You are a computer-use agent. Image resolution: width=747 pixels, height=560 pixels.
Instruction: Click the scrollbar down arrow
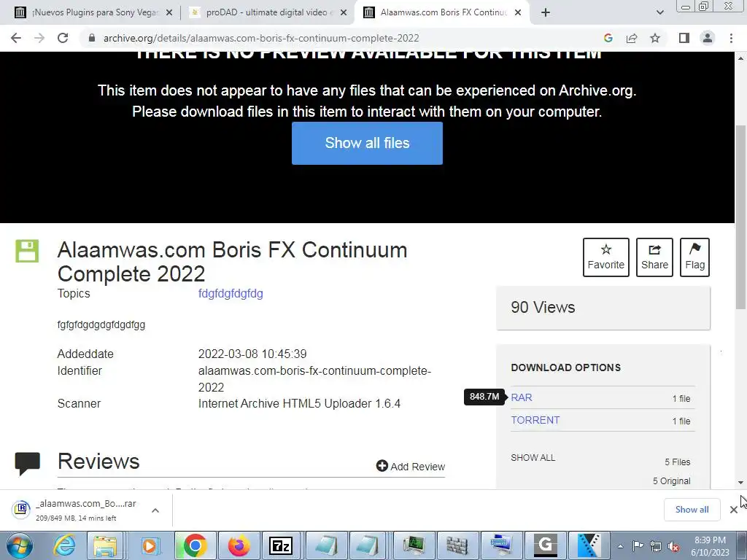point(741,483)
